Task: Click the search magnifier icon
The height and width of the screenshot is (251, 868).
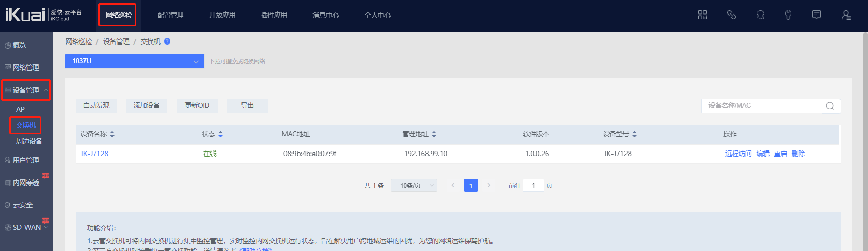Action: [830, 106]
